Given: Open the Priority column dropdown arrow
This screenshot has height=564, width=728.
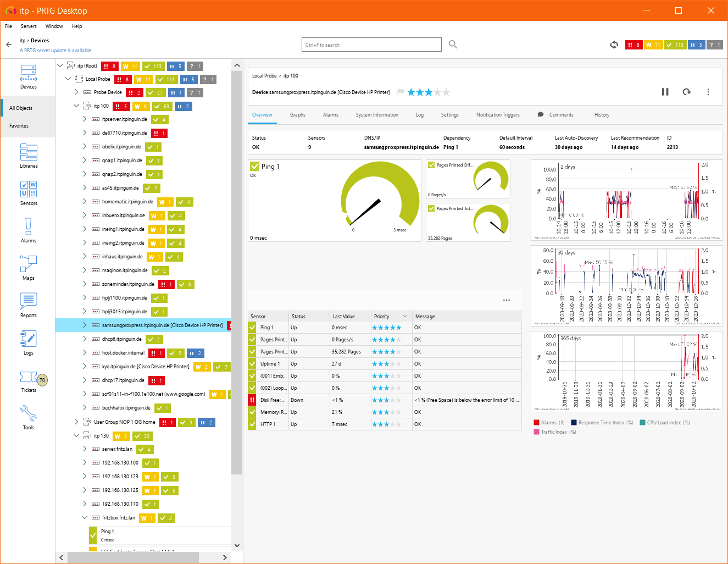Looking at the screenshot, I should click(405, 317).
